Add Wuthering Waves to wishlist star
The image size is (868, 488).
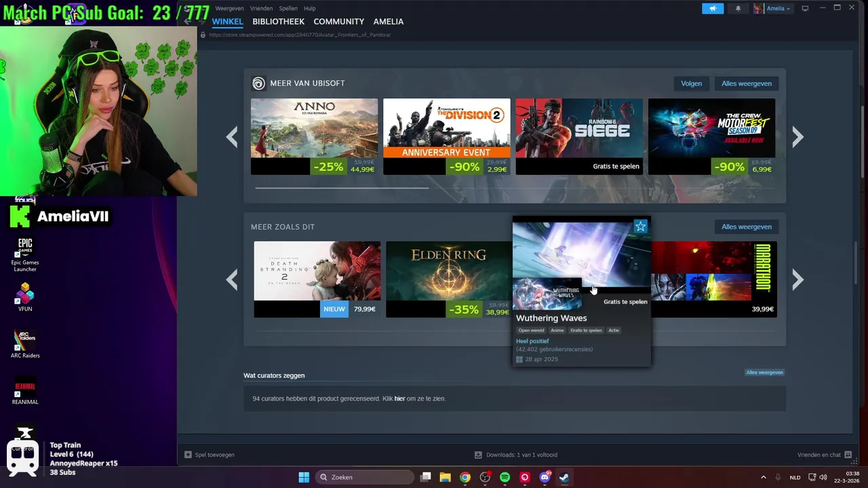click(x=640, y=226)
